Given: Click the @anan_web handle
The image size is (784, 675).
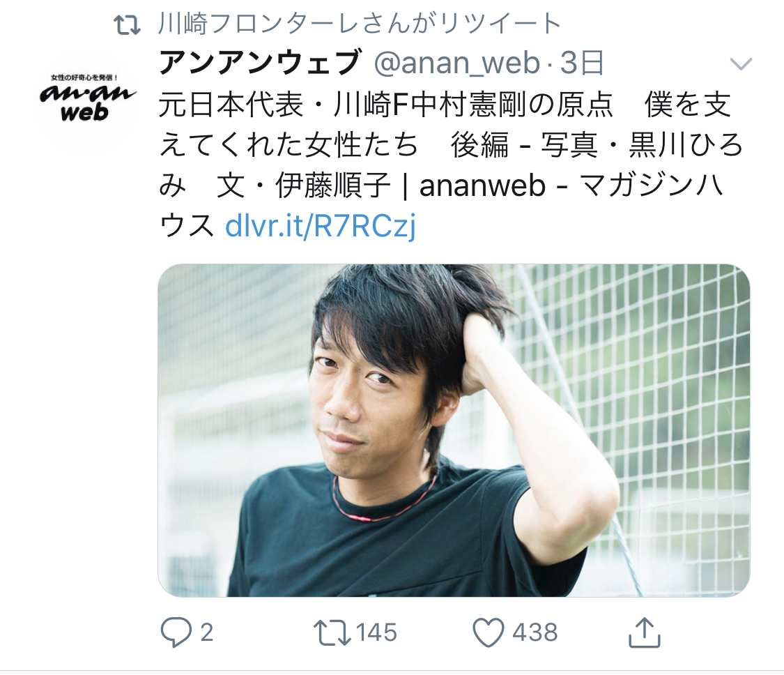Looking at the screenshot, I should (457, 63).
